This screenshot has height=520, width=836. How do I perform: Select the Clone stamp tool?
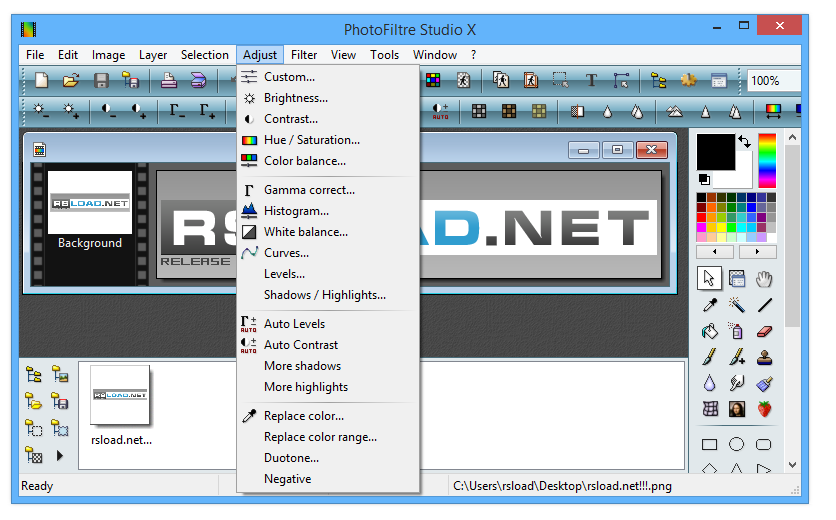point(765,357)
